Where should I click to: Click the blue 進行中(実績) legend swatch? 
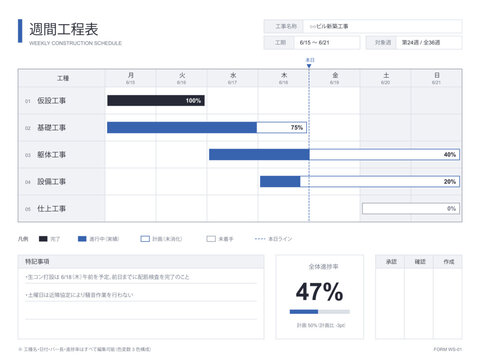click(82, 239)
